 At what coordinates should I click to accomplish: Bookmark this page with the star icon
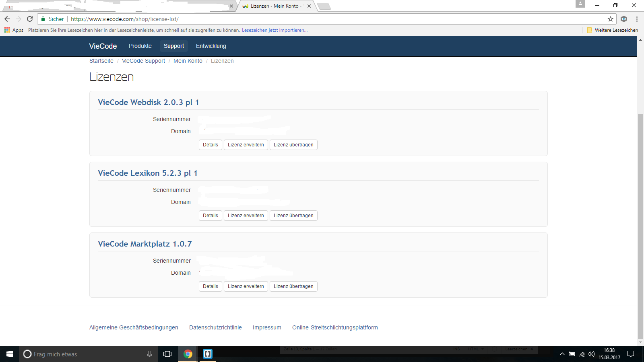point(611,19)
